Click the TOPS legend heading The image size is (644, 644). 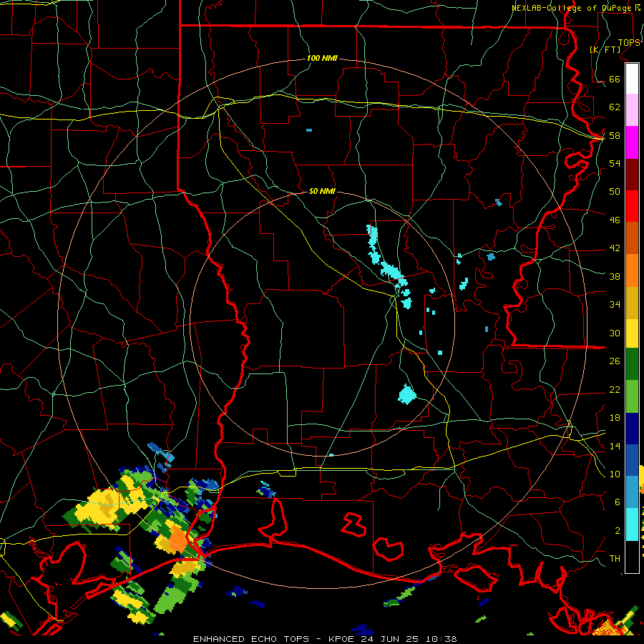coord(629,43)
